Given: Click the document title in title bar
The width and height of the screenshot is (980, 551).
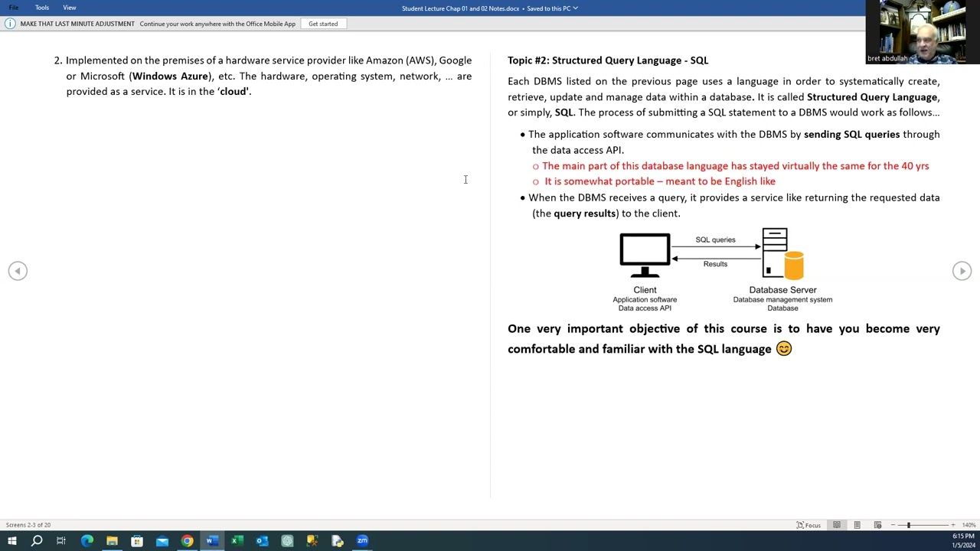Looking at the screenshot, I should coord(460,8).
